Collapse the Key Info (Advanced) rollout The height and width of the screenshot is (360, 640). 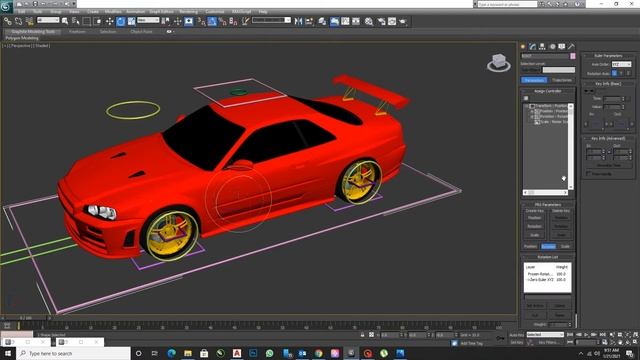point(608,138)
